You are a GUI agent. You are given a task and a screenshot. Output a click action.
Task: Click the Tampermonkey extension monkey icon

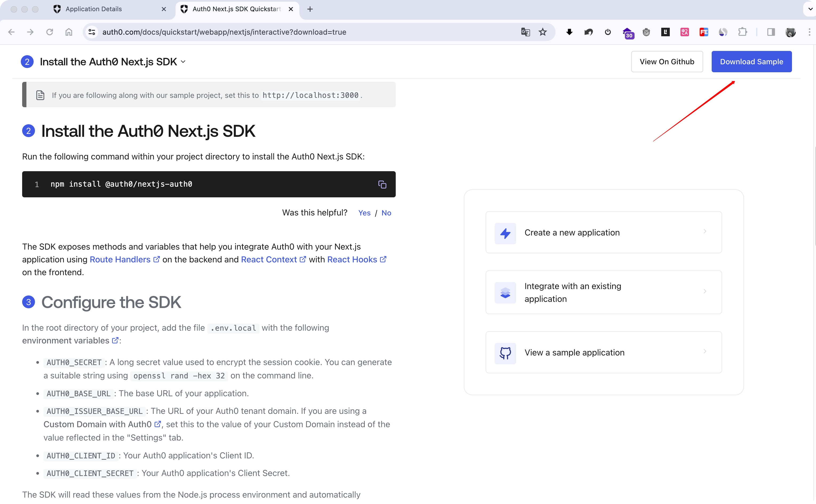pyautogui.click(x=646, y=32)
